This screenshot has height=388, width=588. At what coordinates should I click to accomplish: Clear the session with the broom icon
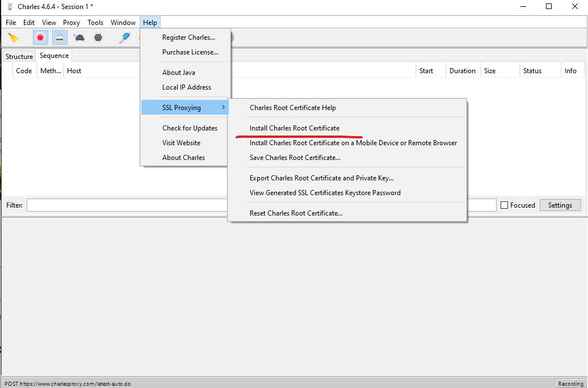click(x=14, y=37)
